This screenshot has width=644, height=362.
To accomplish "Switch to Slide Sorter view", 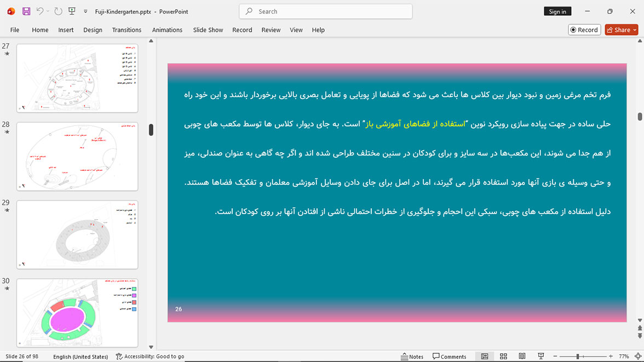I will [x=503, y=356].
